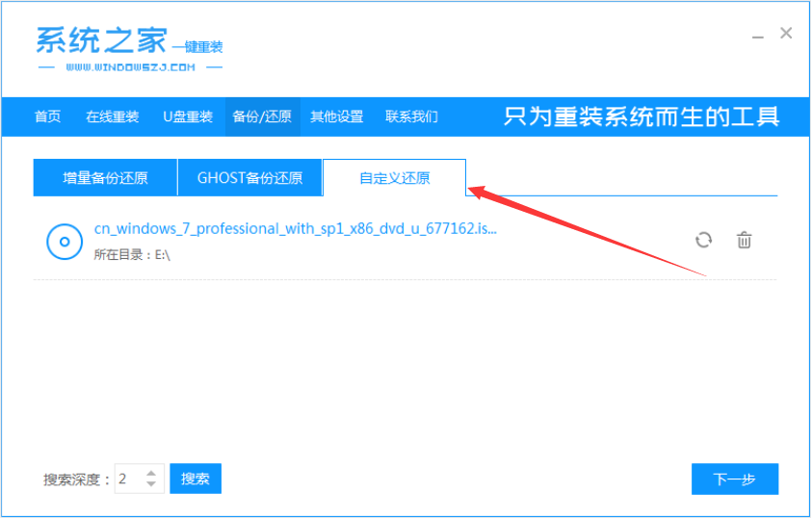Open the U盘重装 menu
Image resolution: width=812 pixels, height=518 pixels.
pos(187,117)
